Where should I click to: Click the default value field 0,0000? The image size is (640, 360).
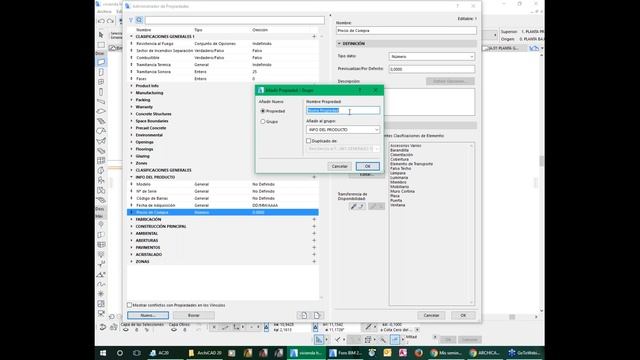tap(432, 69)
